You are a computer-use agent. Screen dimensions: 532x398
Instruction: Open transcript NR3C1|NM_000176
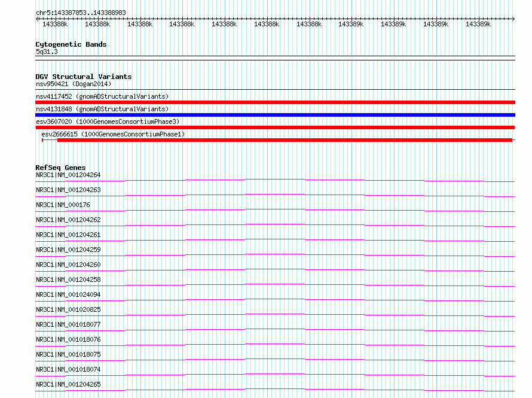63,205
